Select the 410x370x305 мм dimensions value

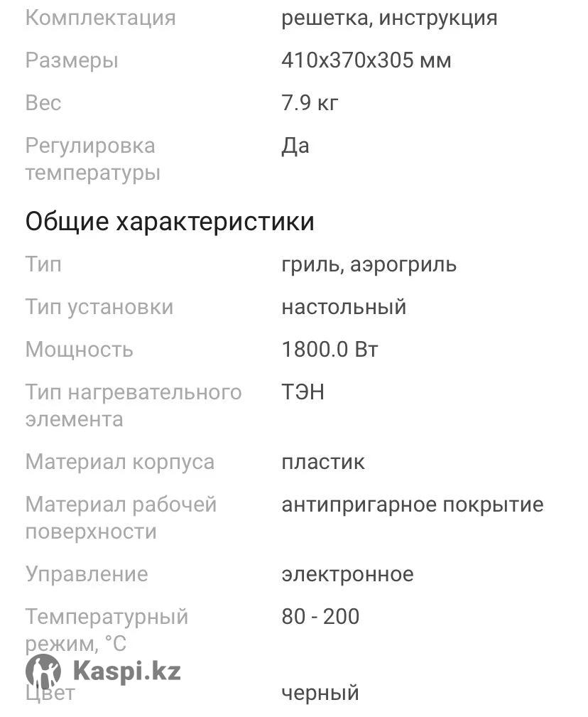(366, 60)
